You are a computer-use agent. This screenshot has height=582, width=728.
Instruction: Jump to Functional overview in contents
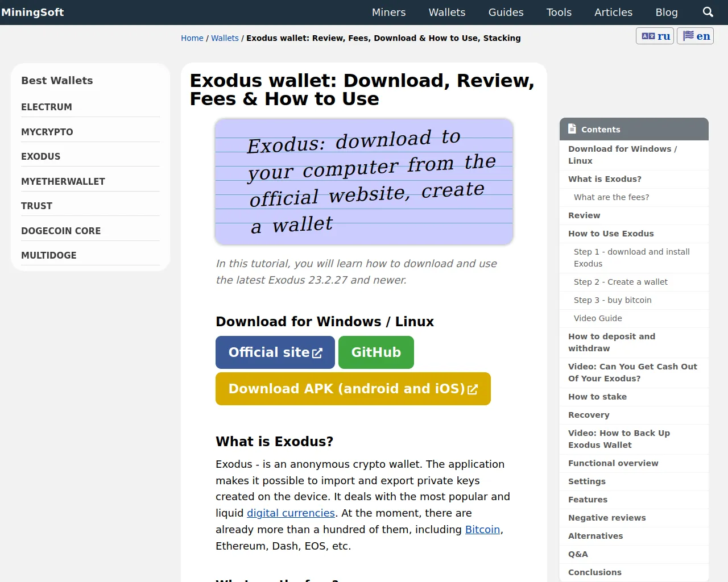[x=634, y=463]
